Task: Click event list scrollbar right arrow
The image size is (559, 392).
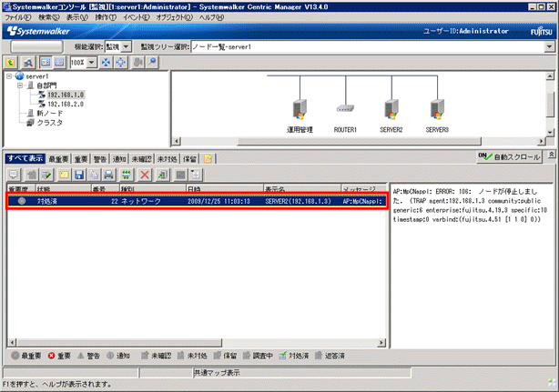Action: point(381,343)
